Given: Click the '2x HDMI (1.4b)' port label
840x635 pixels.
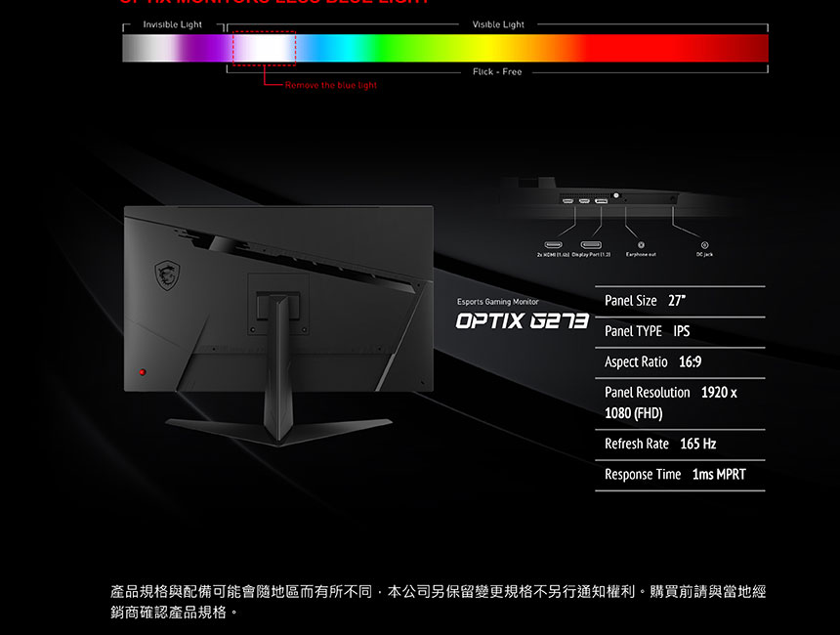Looking at the screenshot, I should 554,255.
